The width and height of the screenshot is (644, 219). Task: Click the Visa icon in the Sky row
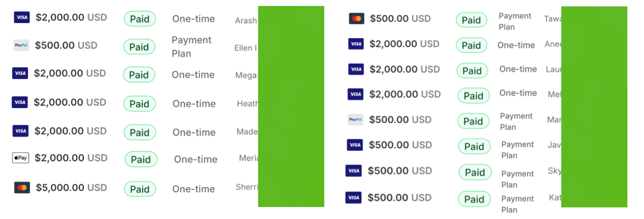point(354,171)
